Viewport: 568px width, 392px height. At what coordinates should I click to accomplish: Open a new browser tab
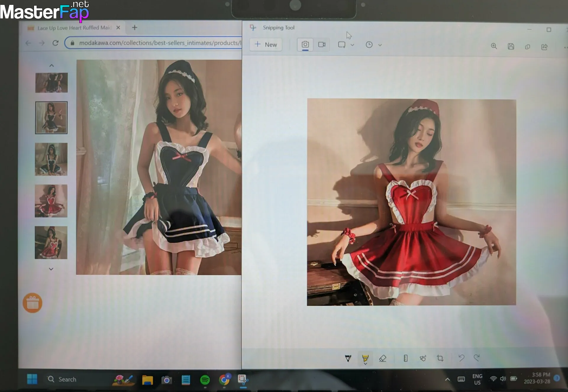[135, 27]
